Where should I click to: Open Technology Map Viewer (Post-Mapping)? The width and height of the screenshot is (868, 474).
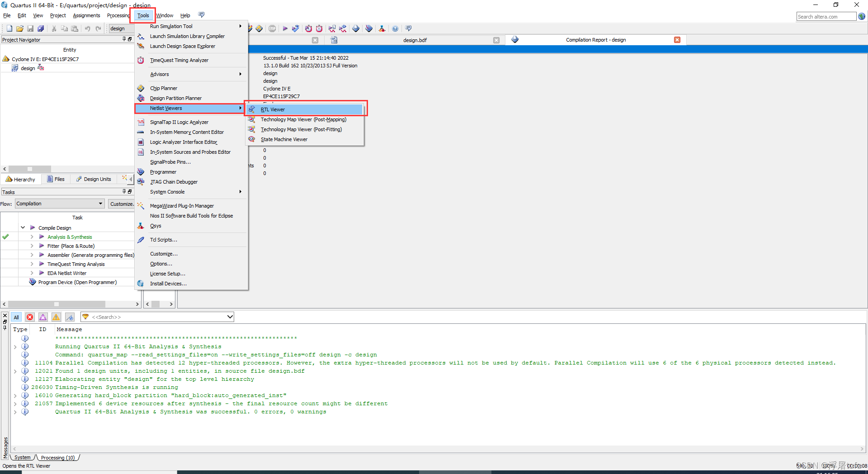pyautogui.click(x=304, y=119)
